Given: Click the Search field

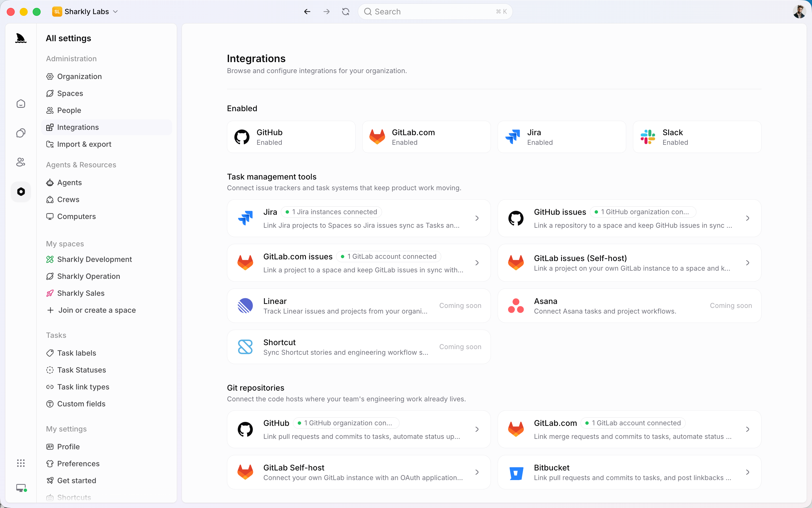Looking at the screenshot, I should (x=435, y=12).
